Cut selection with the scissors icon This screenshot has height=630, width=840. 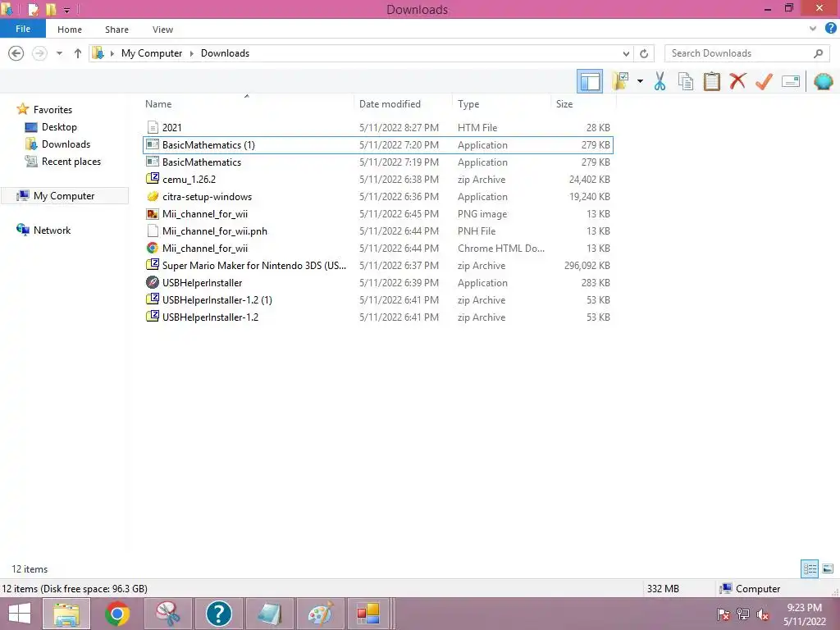click(x=660, y=81)
